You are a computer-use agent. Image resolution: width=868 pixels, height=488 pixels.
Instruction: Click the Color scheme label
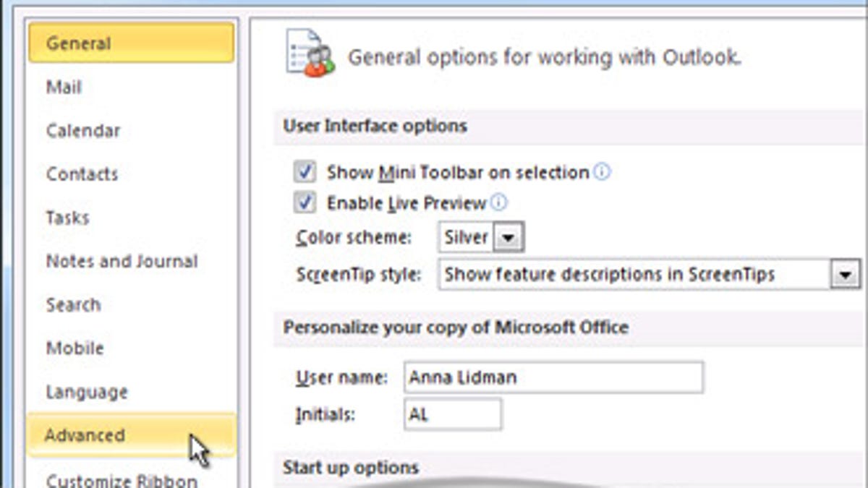[x=354, y=237]
